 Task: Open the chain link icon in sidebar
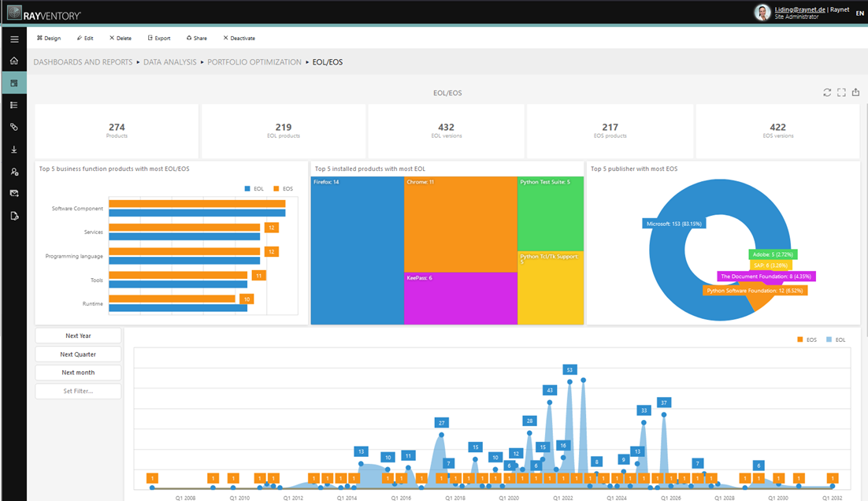(14, 127)
